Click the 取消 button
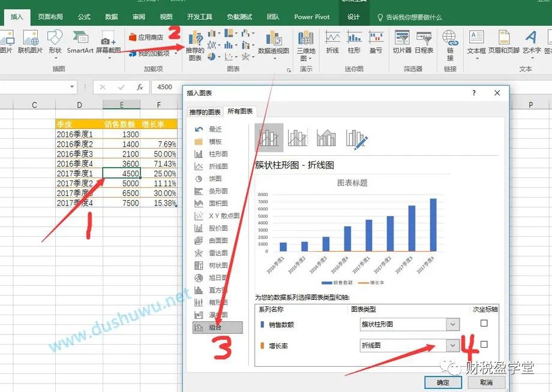 point(487,382)
